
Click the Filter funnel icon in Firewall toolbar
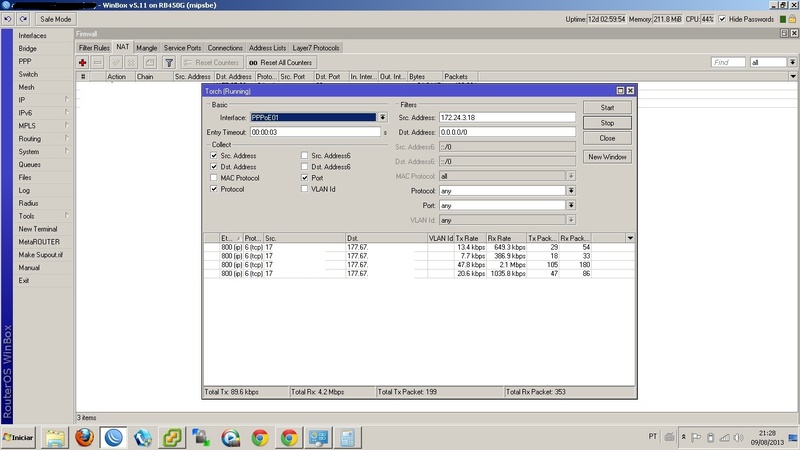tap(169, 62)
